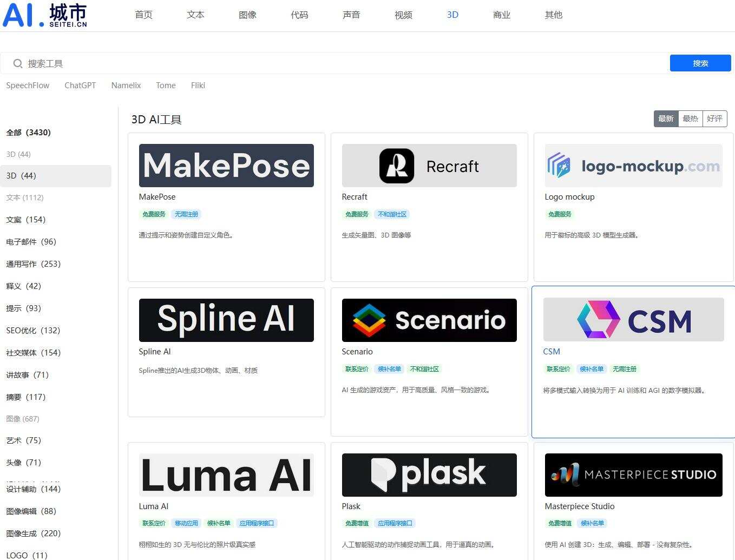
Task: Open the 声音 nav category
Action: click(351, 15)
